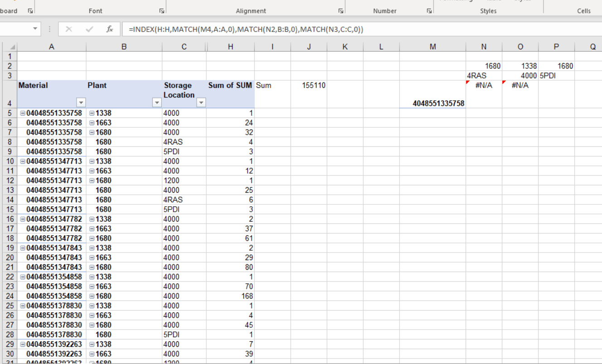
Task: Open the Clipboard pane launcher
Action: [x=30, y=11]
